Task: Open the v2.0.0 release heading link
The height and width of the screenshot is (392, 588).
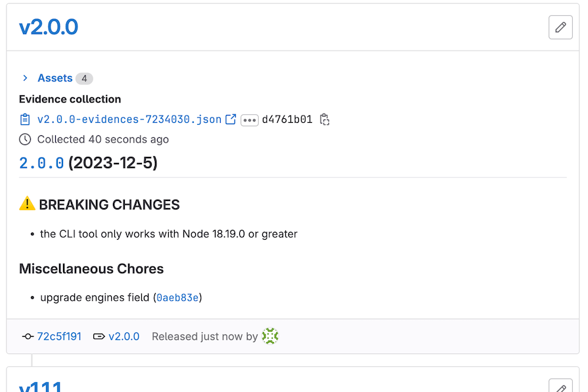Action: click(x=49, y=27)
